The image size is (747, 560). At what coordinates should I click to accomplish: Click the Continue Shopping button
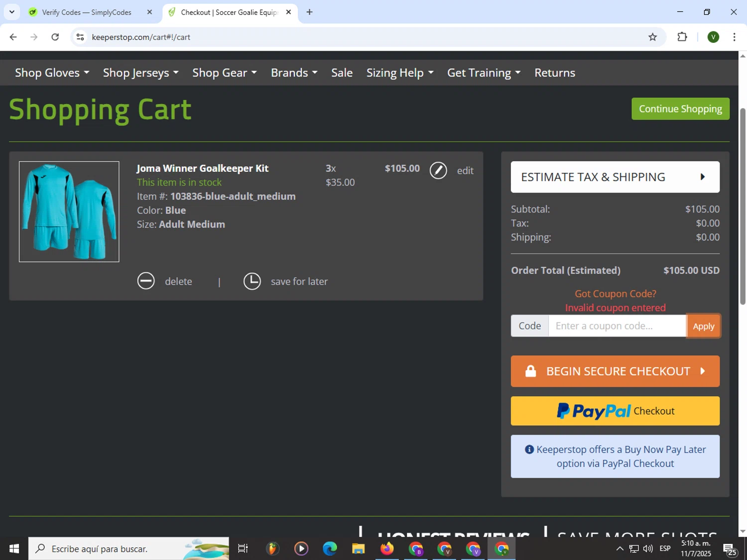[680, 109]
